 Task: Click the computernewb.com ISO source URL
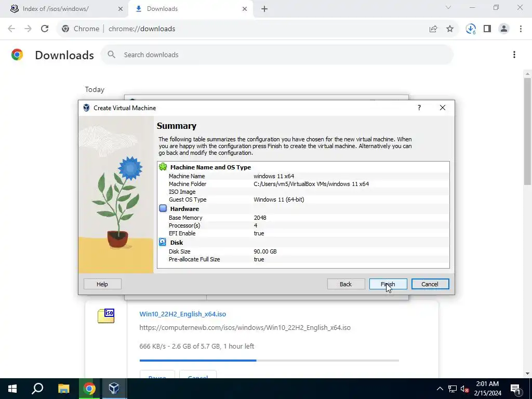[245, 327]
